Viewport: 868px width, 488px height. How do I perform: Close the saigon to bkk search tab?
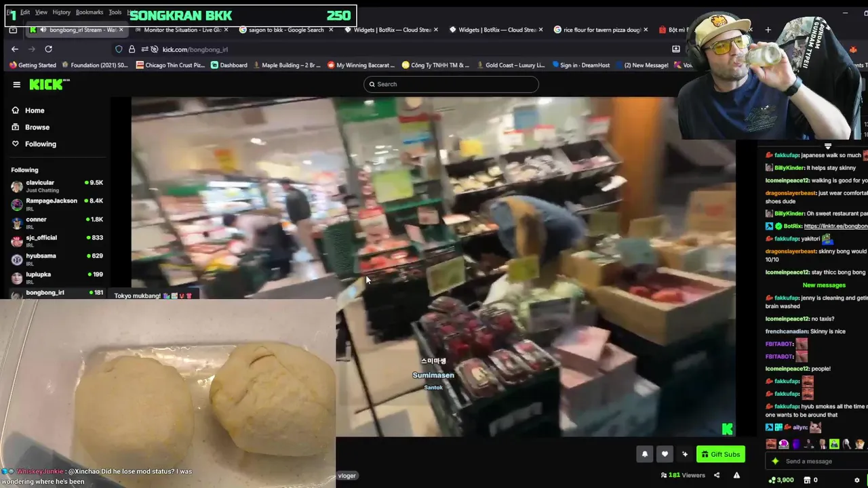click(330, 30)
